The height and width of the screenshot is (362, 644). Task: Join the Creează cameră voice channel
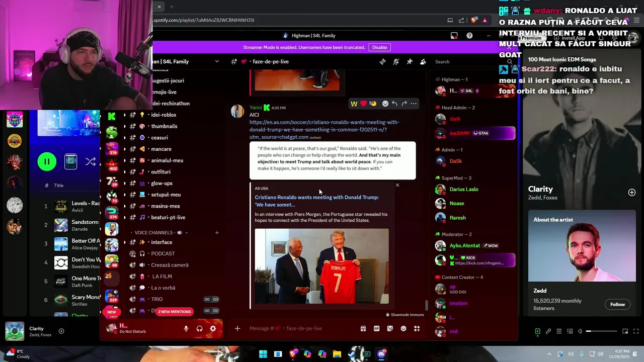click(170, 265)
